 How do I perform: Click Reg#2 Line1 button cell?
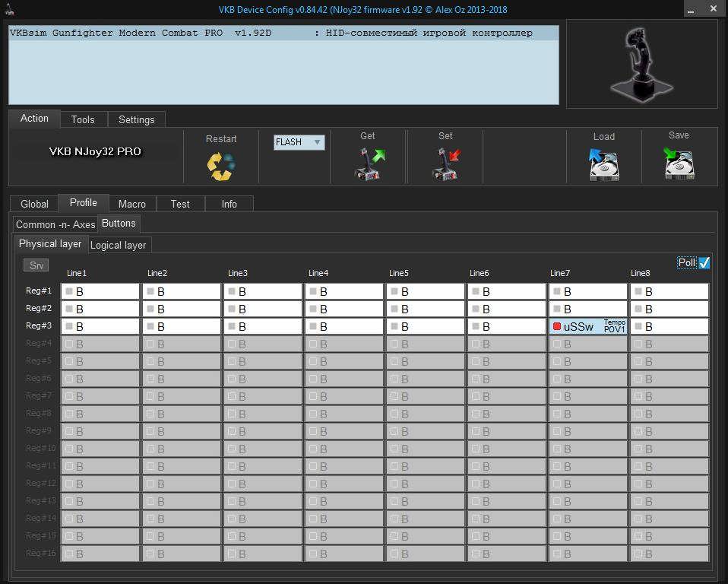(x=100, y=309)
